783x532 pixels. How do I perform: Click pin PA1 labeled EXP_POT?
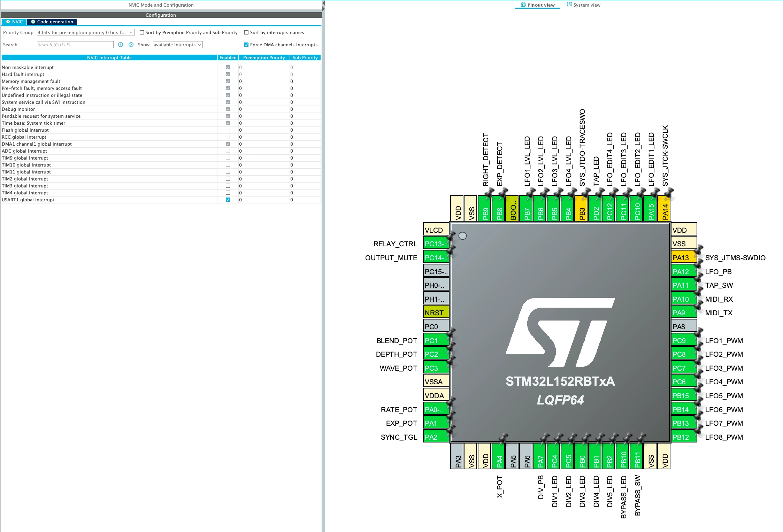pyautogui.click(x=436, y=423)
